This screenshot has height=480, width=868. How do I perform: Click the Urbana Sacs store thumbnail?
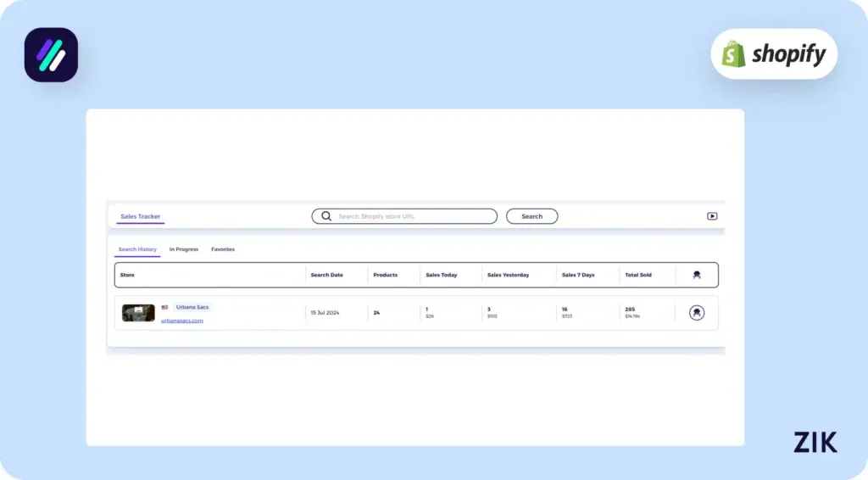click(x=138, y=313)
